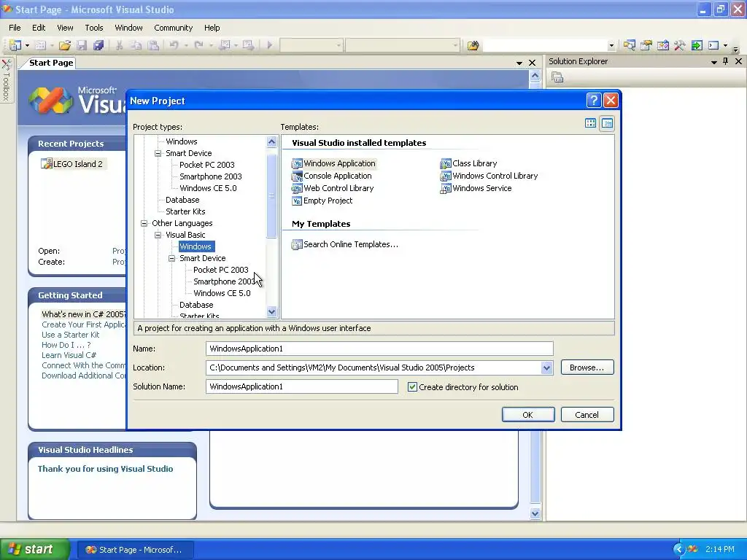Viewport: 747px width, 560px height.
Task: Click the Save toolbar icon
Action: (x=82, y=45)
